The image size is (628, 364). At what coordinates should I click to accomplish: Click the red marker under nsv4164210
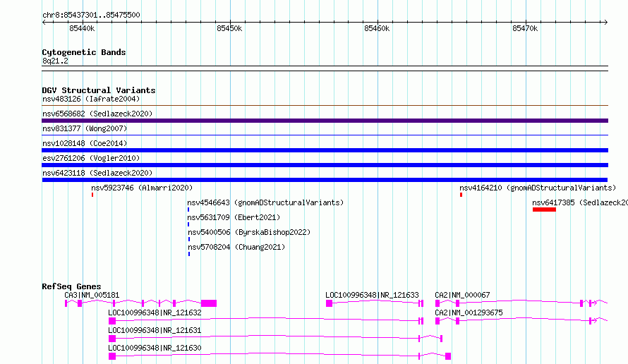click(x=461, y=195)
